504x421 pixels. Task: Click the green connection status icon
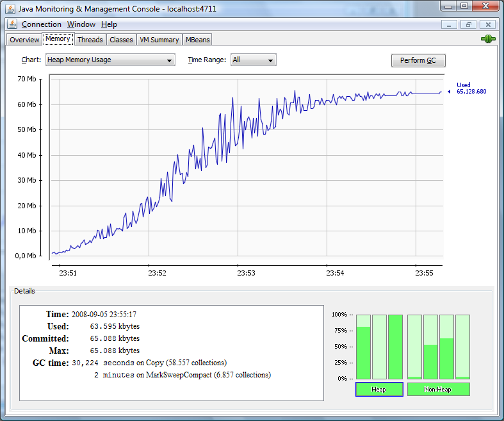pyautogui.click(x=488, y=39)
